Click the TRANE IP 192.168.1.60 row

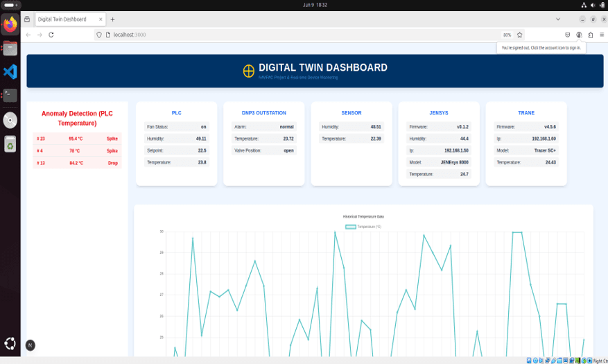(526, 139)
